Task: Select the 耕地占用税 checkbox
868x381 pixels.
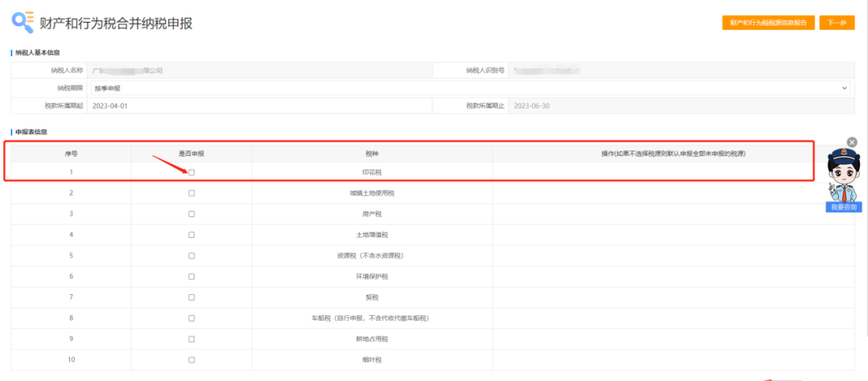Action: [191, 339]
